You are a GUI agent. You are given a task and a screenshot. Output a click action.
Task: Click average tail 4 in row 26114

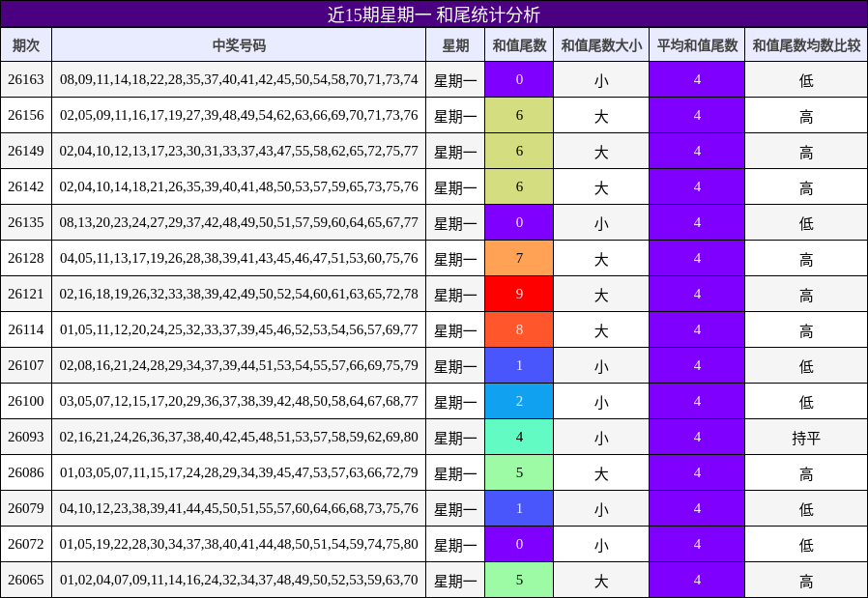[x=697, y=329]
